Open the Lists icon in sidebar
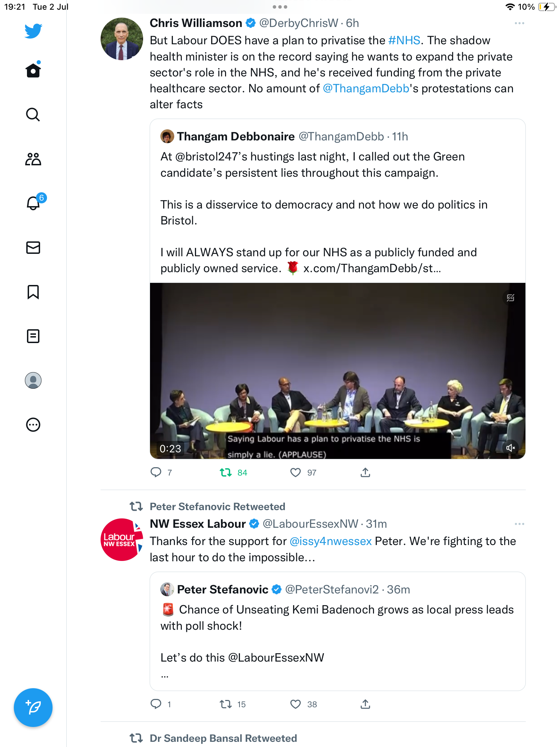Image resolution: width=560 pixels, height=747 pixels. point(33,336)
